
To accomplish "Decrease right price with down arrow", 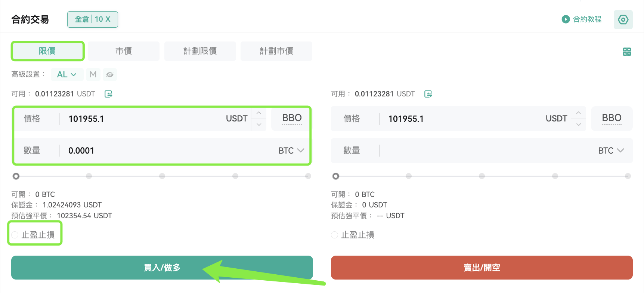I will tap(579, 124).
